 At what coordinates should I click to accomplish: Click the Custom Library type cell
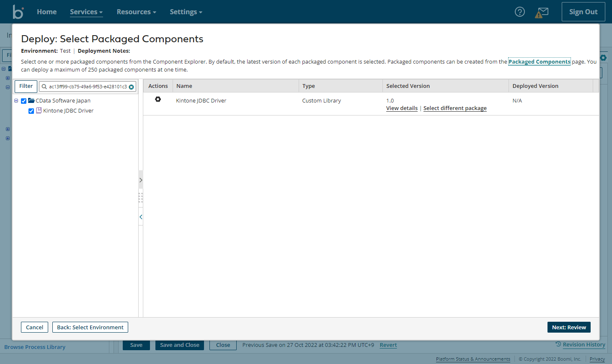click(322, 100)
